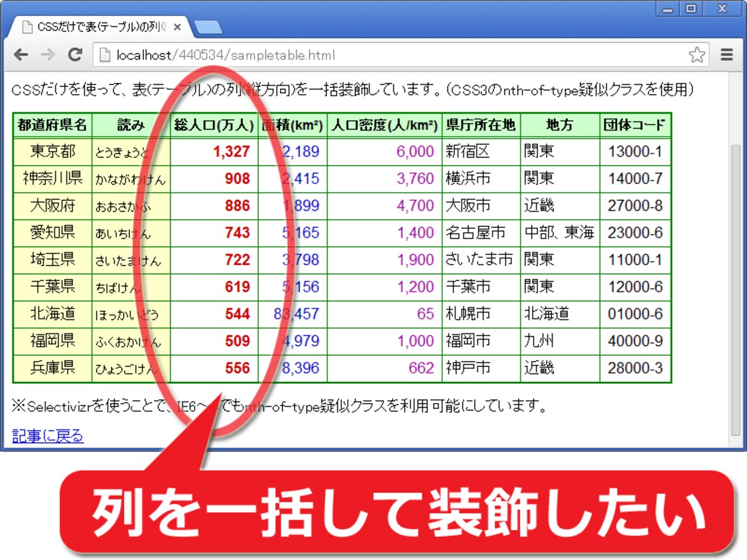
Task: Open the Chrome hamburger menu
Action: click(x=726, y=55)
